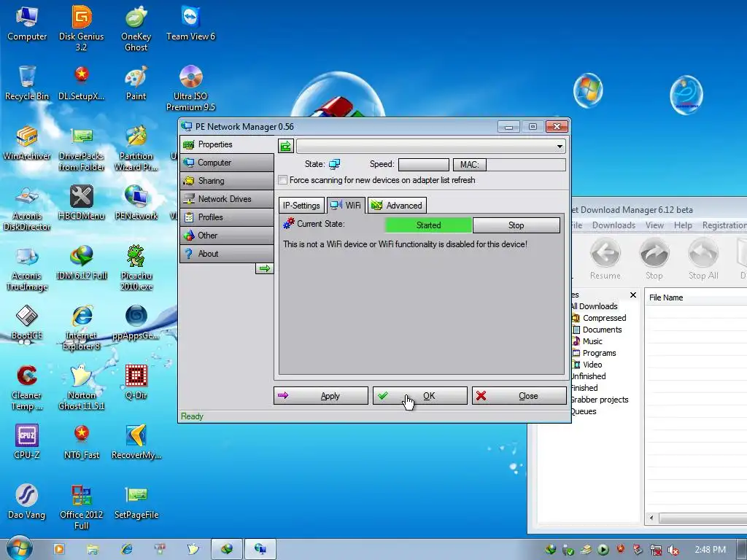Launch BootICE from desktop
This screenshot has height=560, width=747.
coord(27,323)
